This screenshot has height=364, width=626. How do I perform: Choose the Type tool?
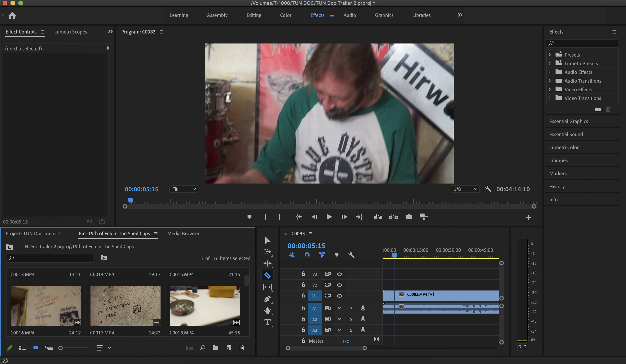tap(267, 322)
